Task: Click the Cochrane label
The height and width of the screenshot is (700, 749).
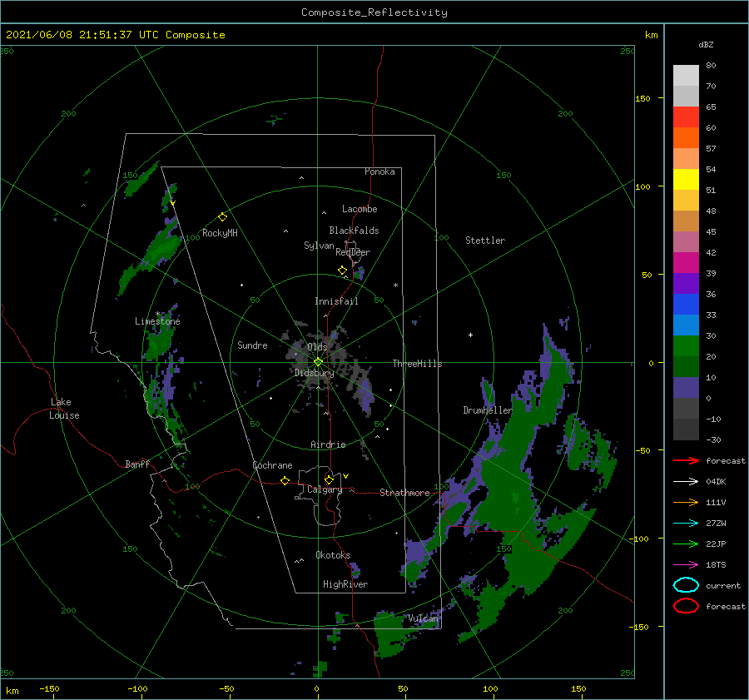Action: 272,465
